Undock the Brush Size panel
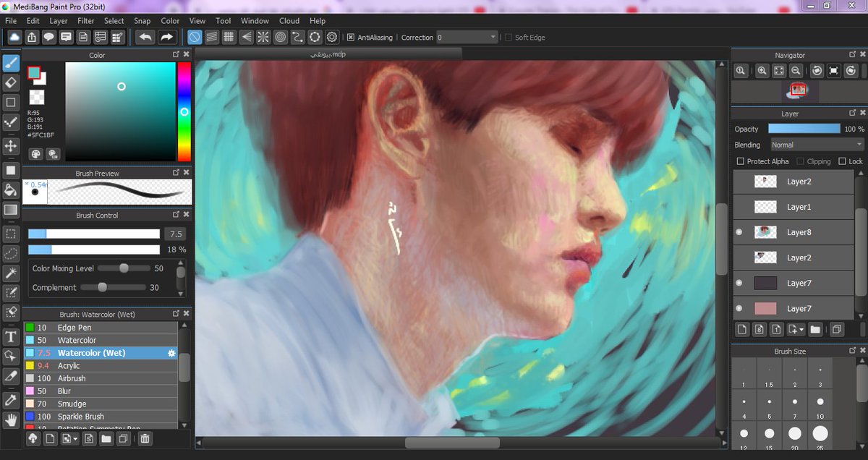 click(x=852, y=351)
